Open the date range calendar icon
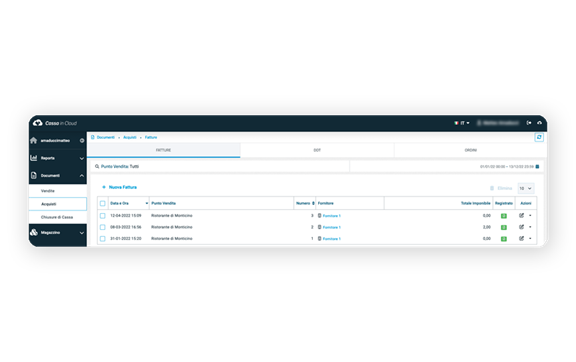Viewport: 576px width, 362px height. pyautogui.click(x=537, y=166)
